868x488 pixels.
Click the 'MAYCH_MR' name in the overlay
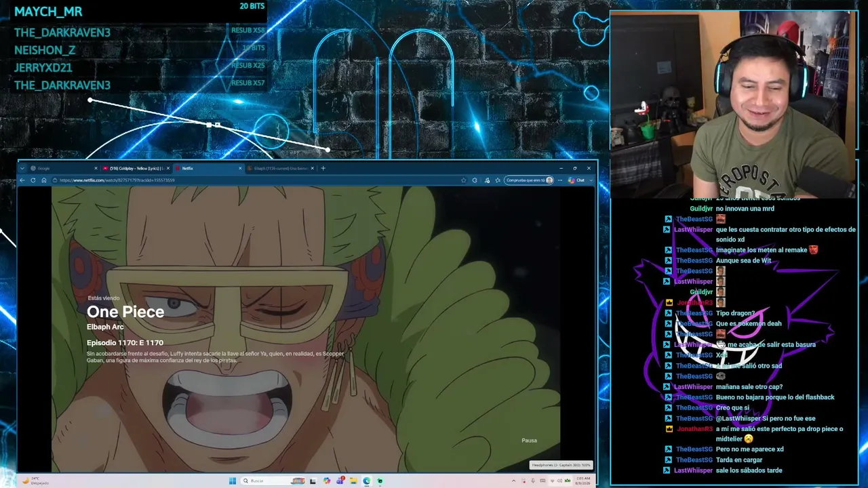coord(48,12)
